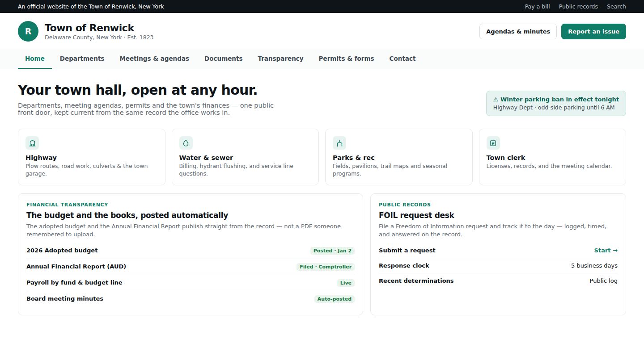Select the Parks & rec icon
The height and width of the screenshot is (352, 644).
click(339, 143)
